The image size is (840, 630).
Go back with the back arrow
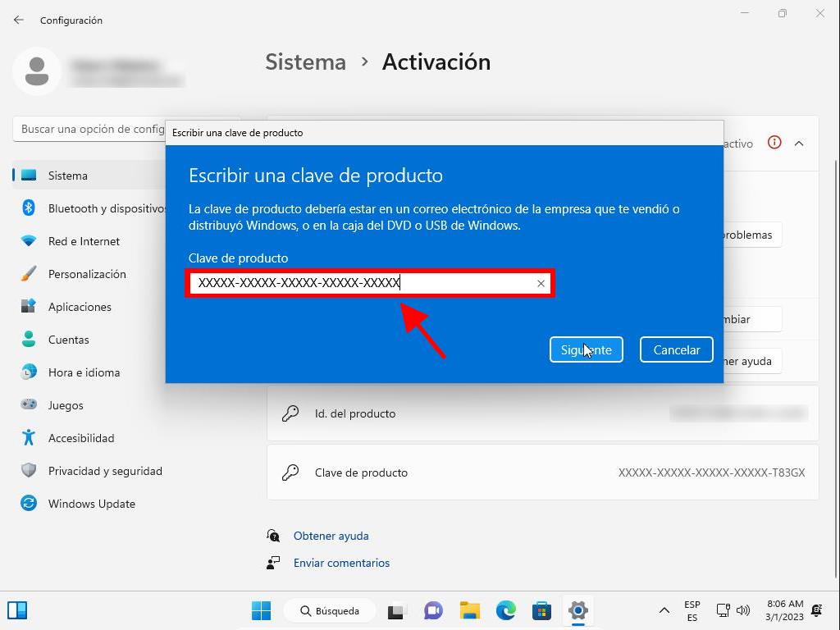pyautogui.click(x=19, y=20)
